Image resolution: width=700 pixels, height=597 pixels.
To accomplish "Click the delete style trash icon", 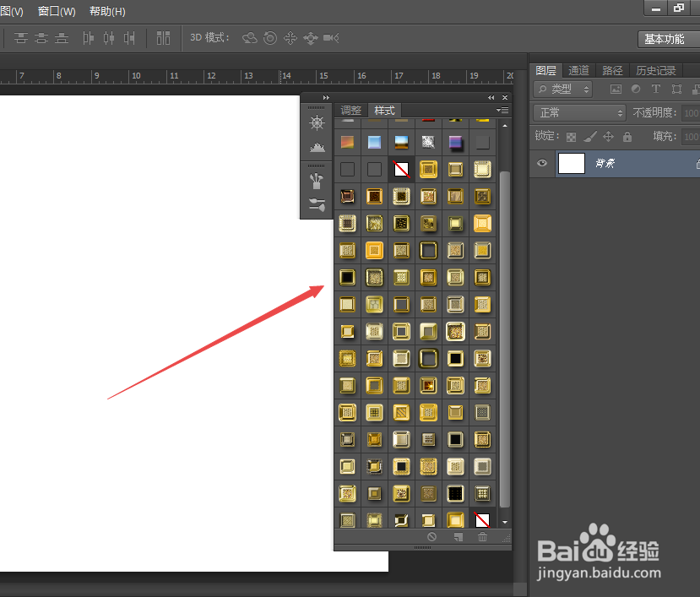I will pyautogui.click(x=483, y=537).
